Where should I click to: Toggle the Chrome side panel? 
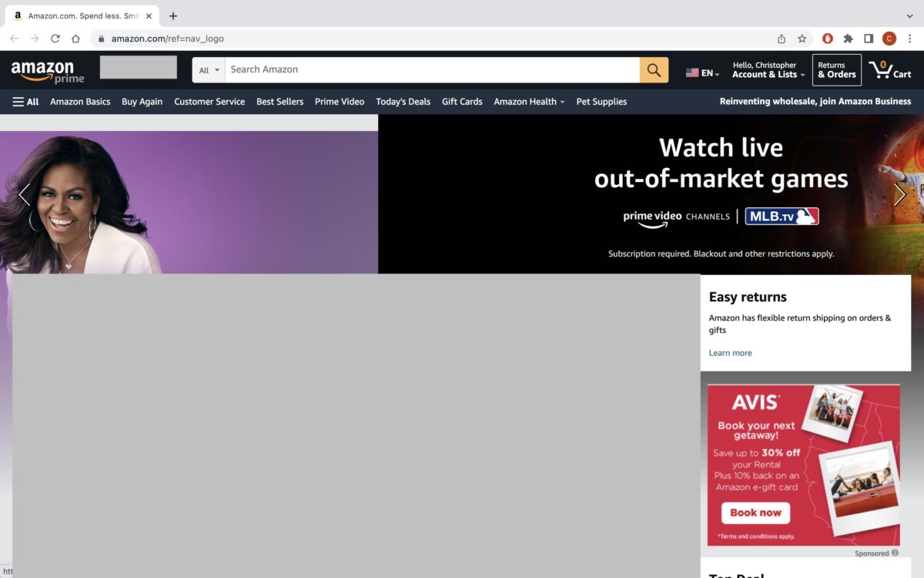(869, 39)
